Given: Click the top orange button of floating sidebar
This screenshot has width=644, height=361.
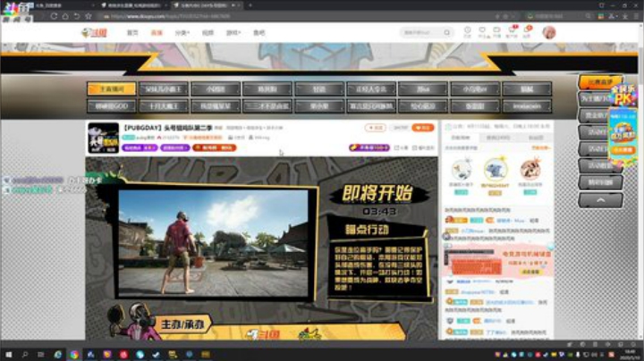Looking at the screenshot, I should pos(600,82).
